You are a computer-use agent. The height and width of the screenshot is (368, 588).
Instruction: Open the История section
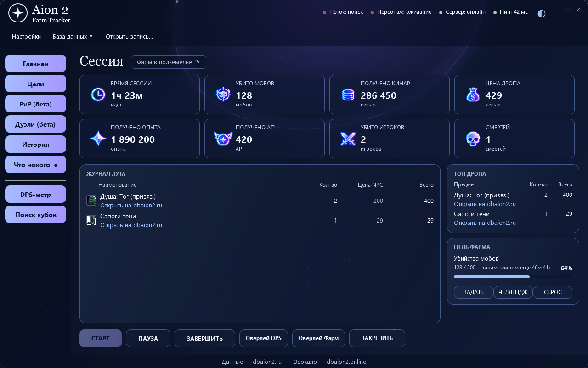tap(35, 145)
